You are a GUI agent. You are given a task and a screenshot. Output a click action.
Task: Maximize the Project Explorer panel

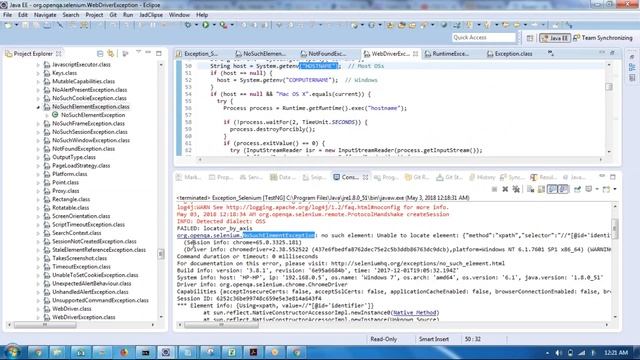(159, 53)
